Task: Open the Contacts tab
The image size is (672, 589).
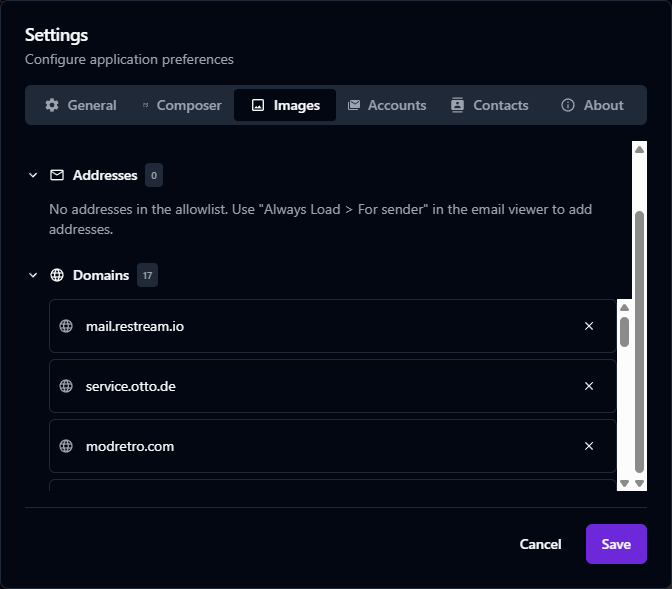Action: coord(490,105)
